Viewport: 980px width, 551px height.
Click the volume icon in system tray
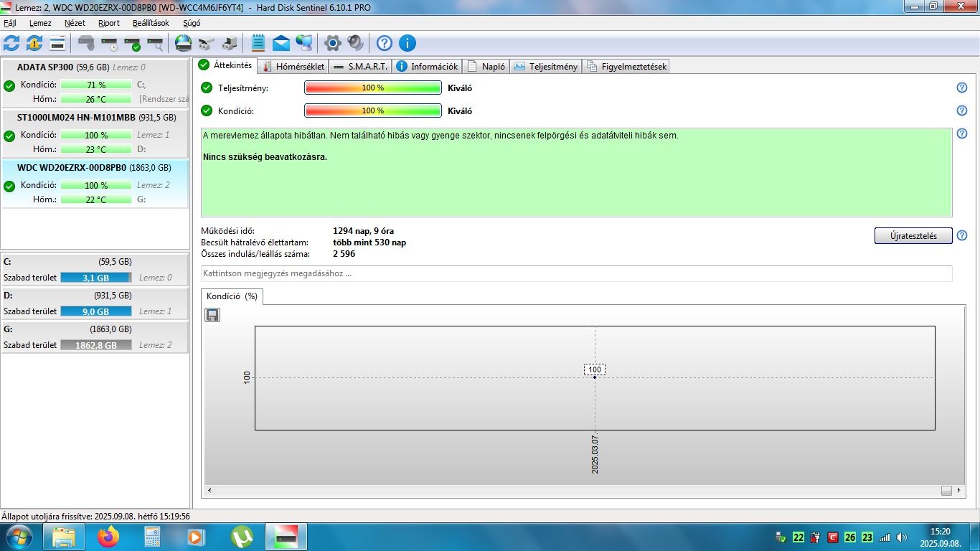(x=902, y=537)
